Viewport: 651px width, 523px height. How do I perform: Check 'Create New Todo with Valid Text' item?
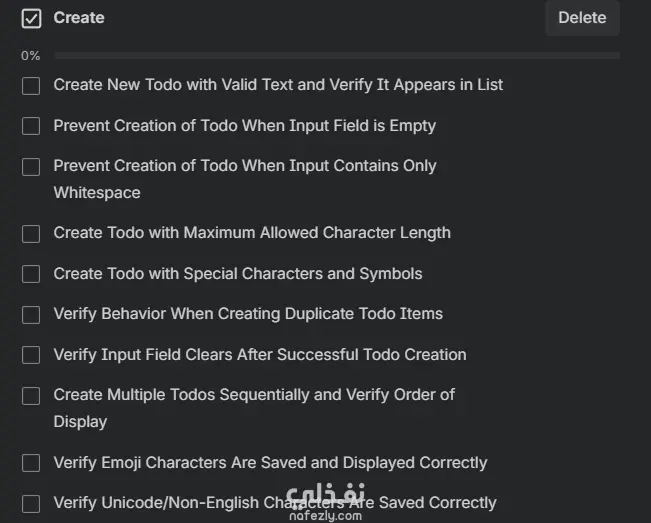pos(31,86)
